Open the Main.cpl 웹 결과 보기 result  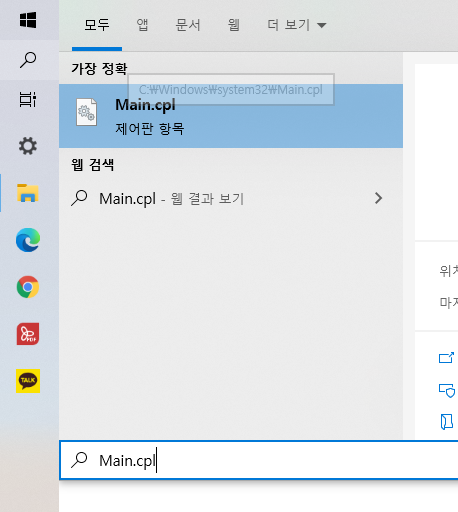[x=231, y=198]
